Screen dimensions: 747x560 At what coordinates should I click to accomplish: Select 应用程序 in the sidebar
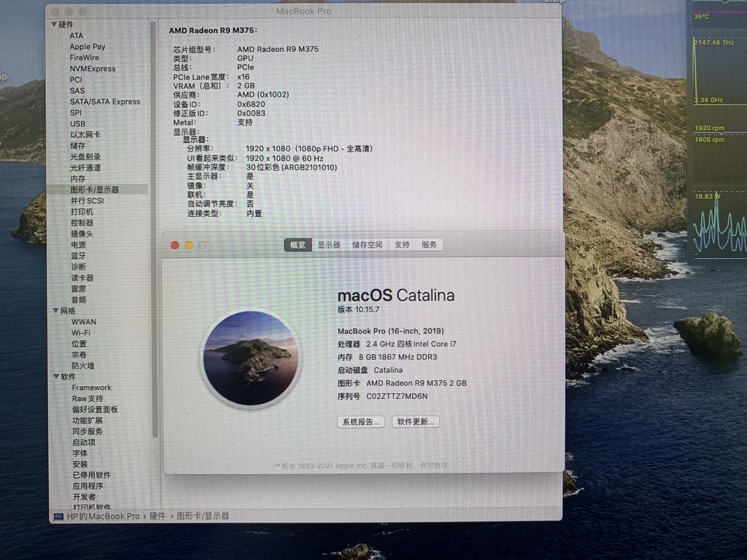tap(88, 486)
